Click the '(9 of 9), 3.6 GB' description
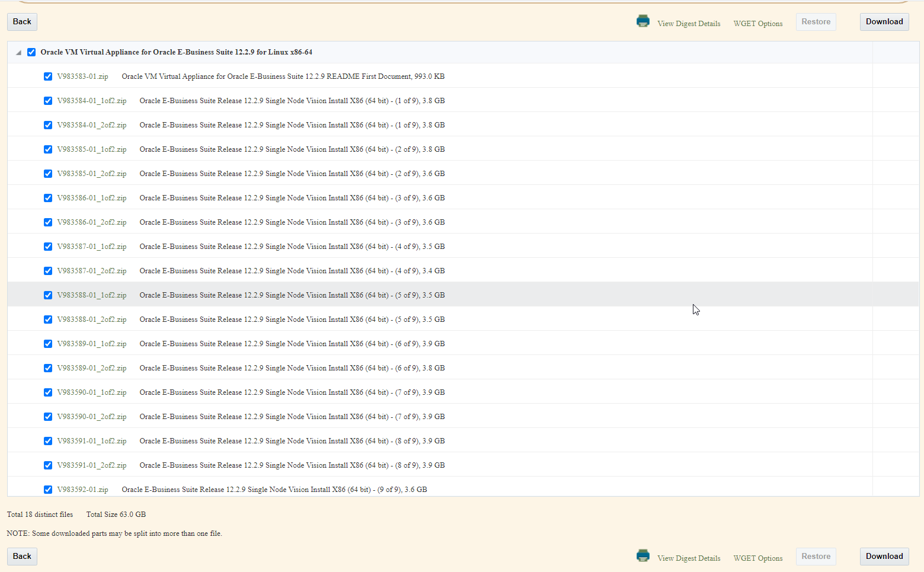Viewport: 924px width, 572px height. point(274,490)
